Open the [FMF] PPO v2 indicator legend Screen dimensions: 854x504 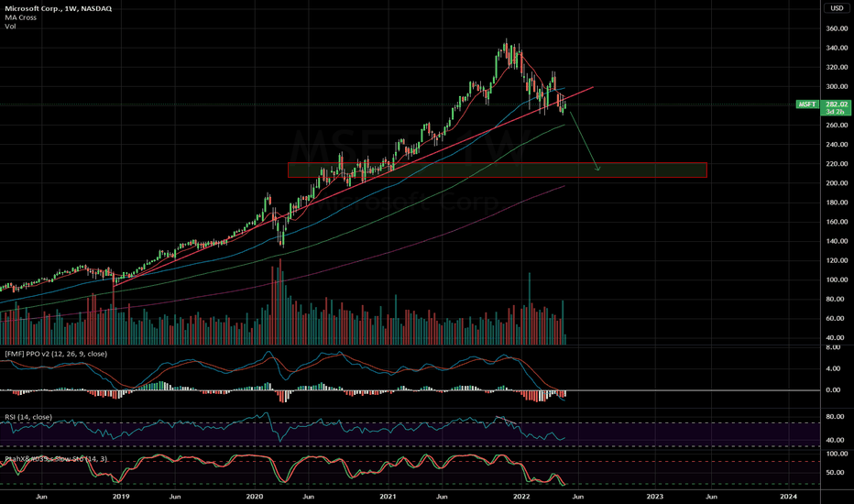click(56, 354)
